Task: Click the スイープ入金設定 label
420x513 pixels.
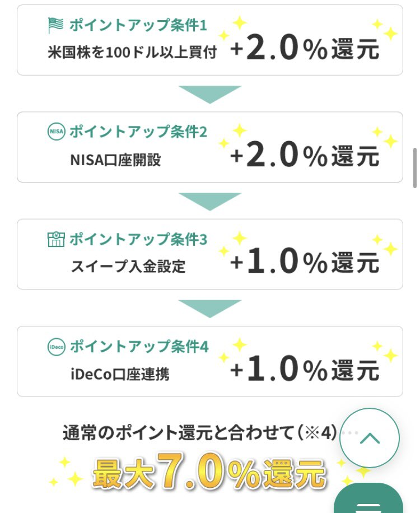Action: (128, 267)
